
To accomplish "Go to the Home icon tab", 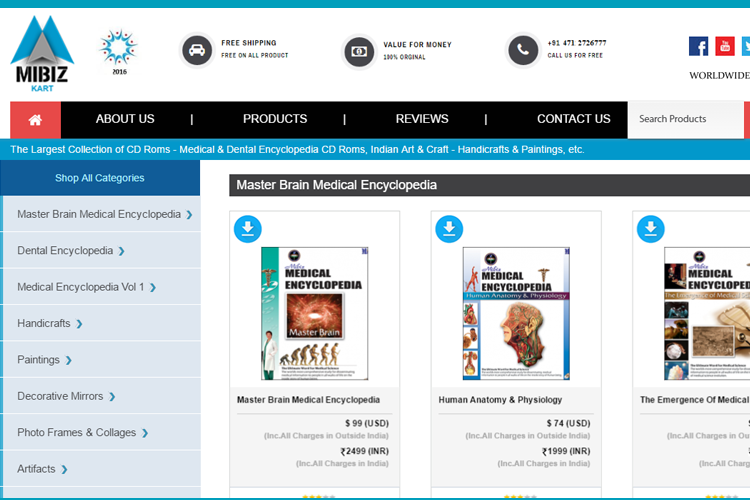I will point(35,120).
